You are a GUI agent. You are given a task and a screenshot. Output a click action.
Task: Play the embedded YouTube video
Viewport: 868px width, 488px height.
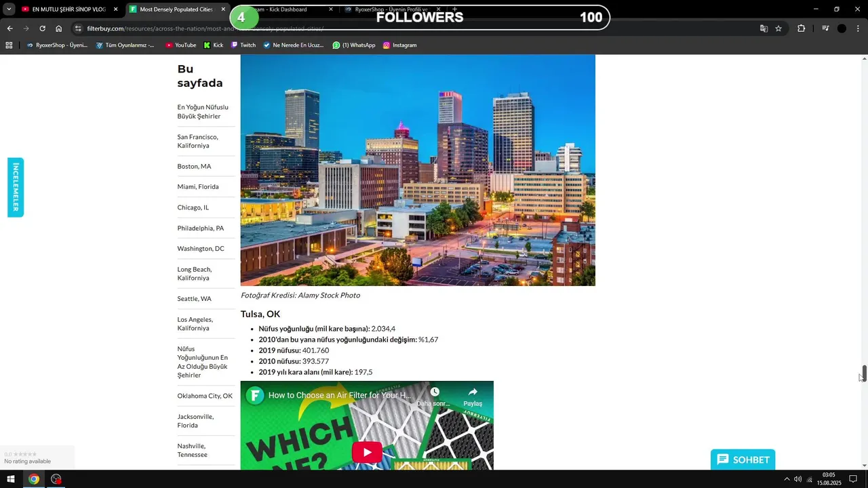(367, 452)
